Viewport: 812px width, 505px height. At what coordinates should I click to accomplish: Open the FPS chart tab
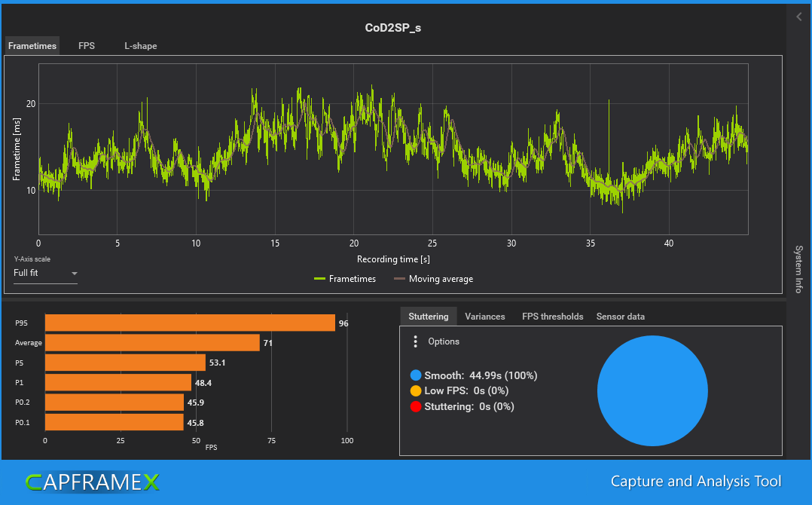tap(87, 45)
